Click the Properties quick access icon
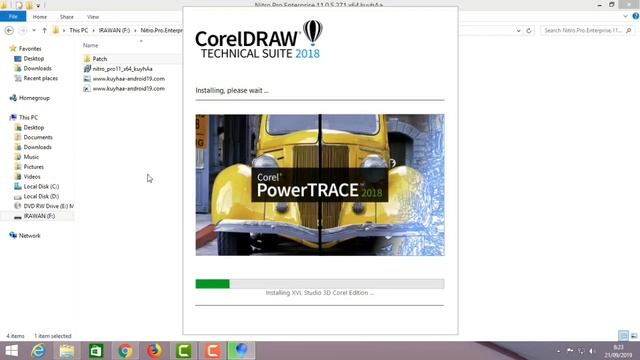The width and height of the screenshot is (640, 360). click(x=19, y=5)
